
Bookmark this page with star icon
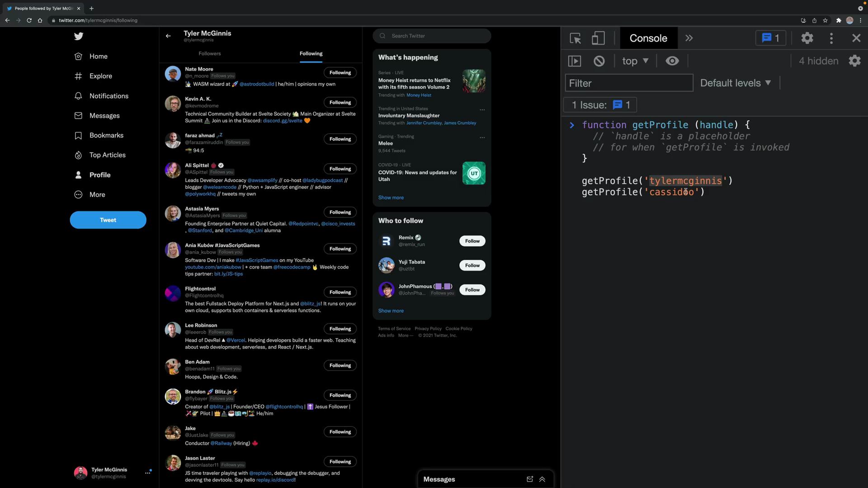tap(825, 20)
